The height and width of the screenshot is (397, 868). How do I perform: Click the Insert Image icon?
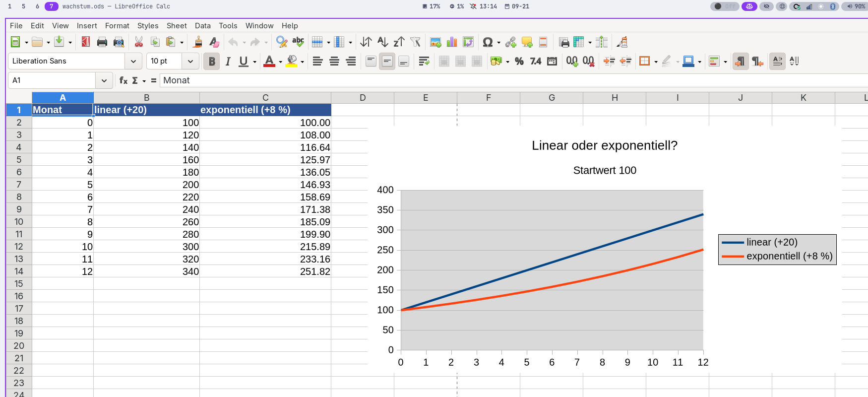(435, 42)
